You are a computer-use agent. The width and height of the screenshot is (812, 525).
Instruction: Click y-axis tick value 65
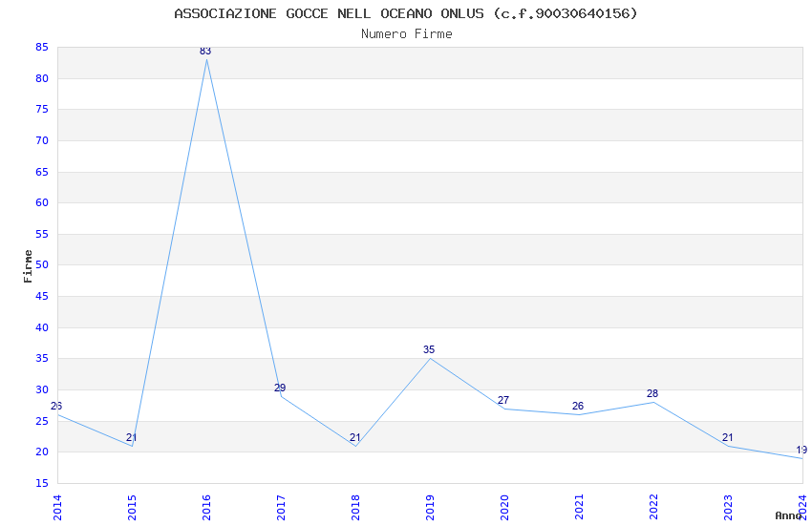coord(42,172)
